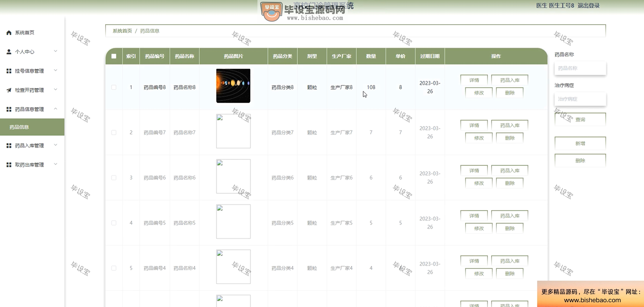Collapse the 药品信息管理 menu chevron
644x307 pixels.
55,109
